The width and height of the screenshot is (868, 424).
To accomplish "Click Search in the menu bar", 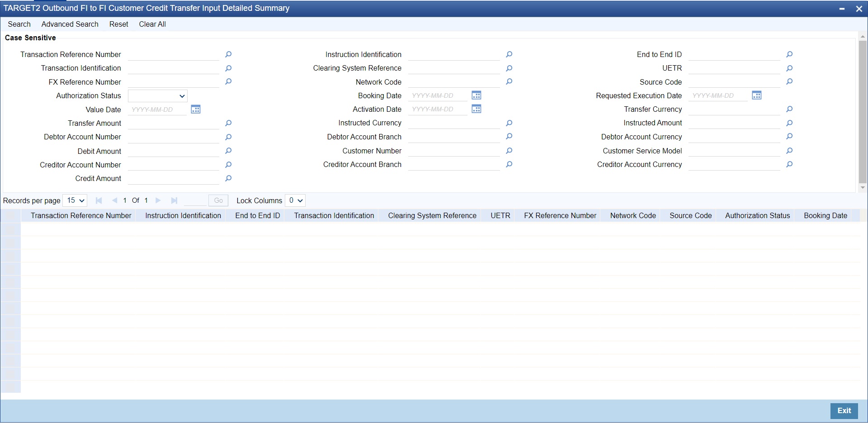I will (x=19, y=24).
